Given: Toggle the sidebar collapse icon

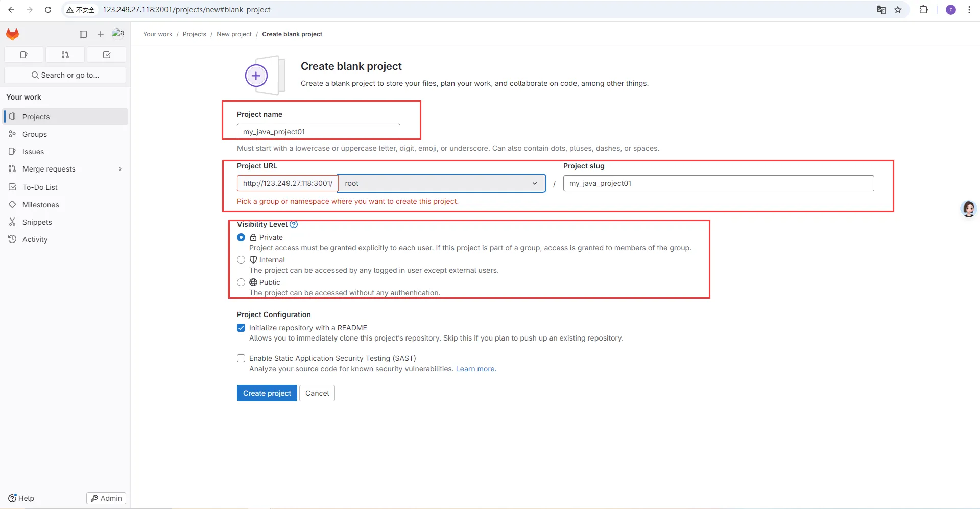Looking at the screenshot, I should (x=83, y=34).
